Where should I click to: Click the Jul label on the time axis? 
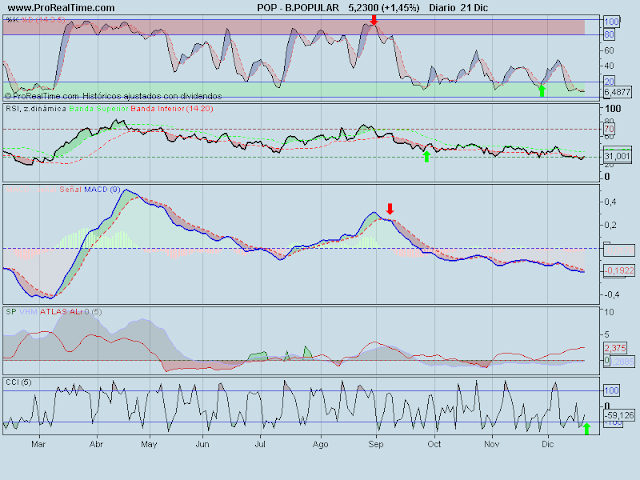(260, 444)
